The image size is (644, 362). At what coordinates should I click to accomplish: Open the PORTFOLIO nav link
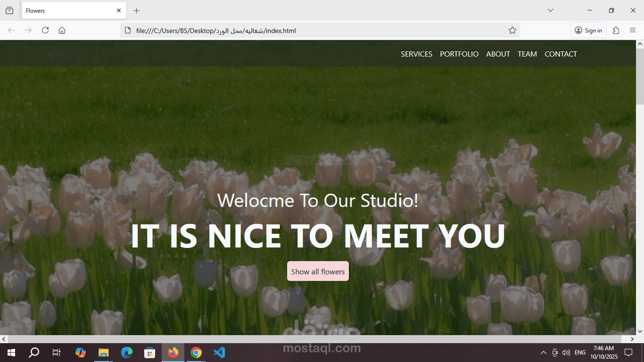[459, 54]
